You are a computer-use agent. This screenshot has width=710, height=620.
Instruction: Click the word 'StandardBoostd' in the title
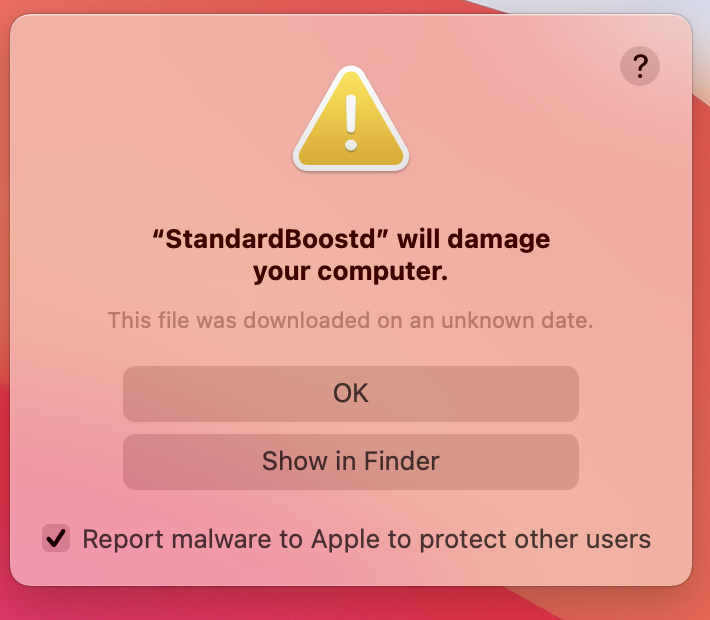(270, 239)
